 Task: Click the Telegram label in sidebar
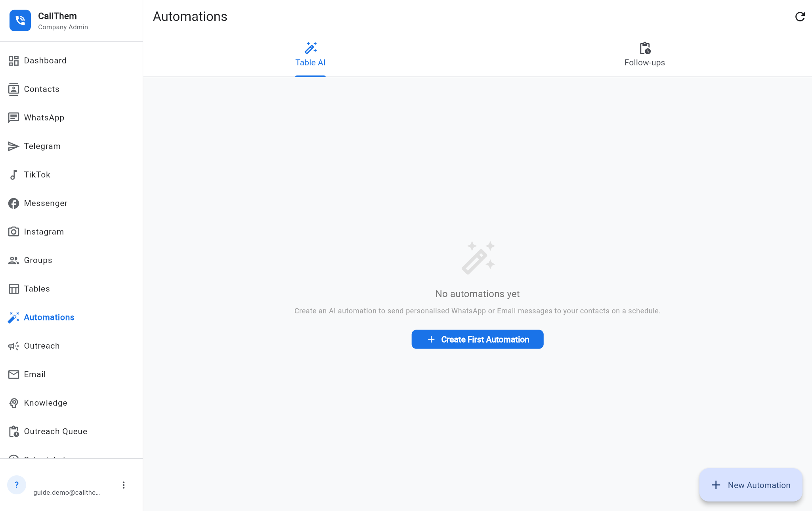42,146
